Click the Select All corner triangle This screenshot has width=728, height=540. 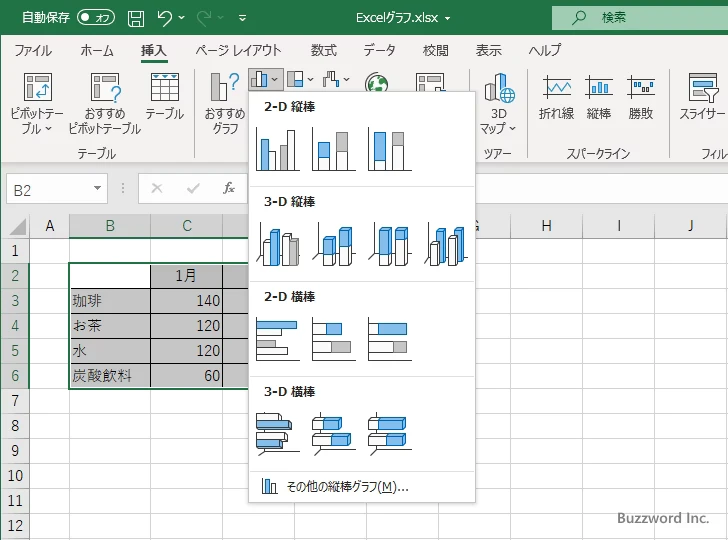click(17, 226)
